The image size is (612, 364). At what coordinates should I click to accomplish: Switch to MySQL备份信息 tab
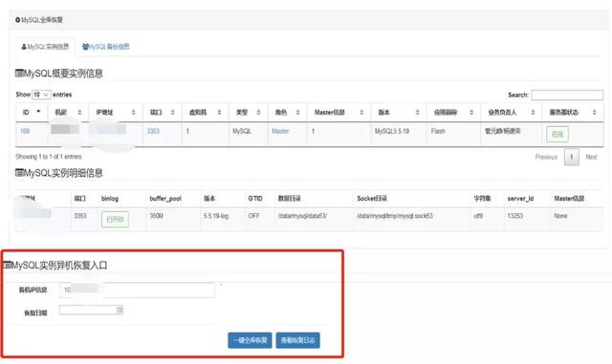point(106,47)
